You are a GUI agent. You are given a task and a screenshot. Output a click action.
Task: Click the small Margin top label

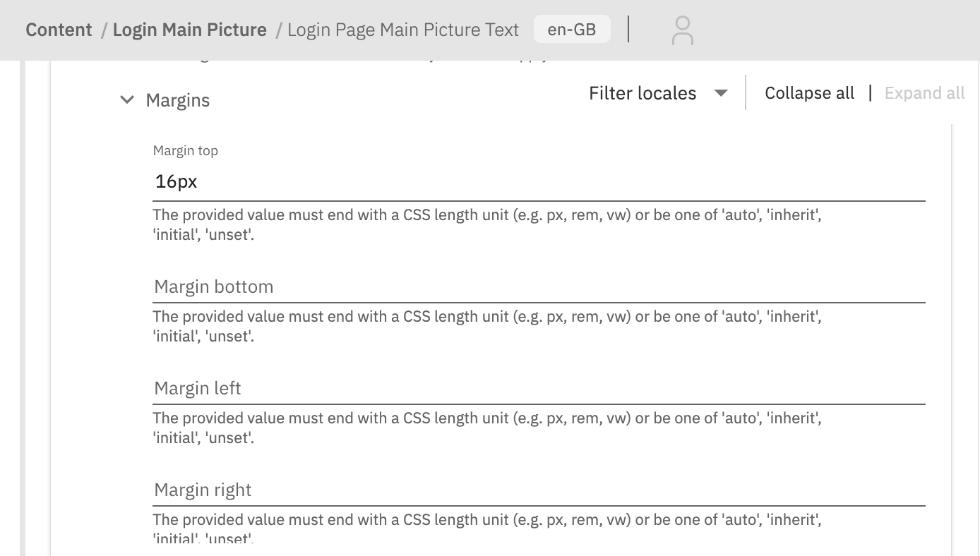pyautogui.click(x=186, y=150)
